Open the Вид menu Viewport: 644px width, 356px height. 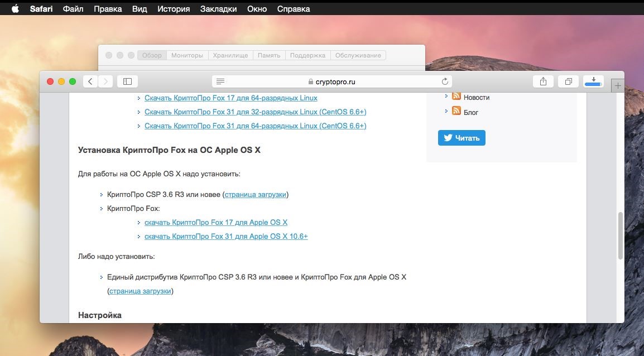140,8
